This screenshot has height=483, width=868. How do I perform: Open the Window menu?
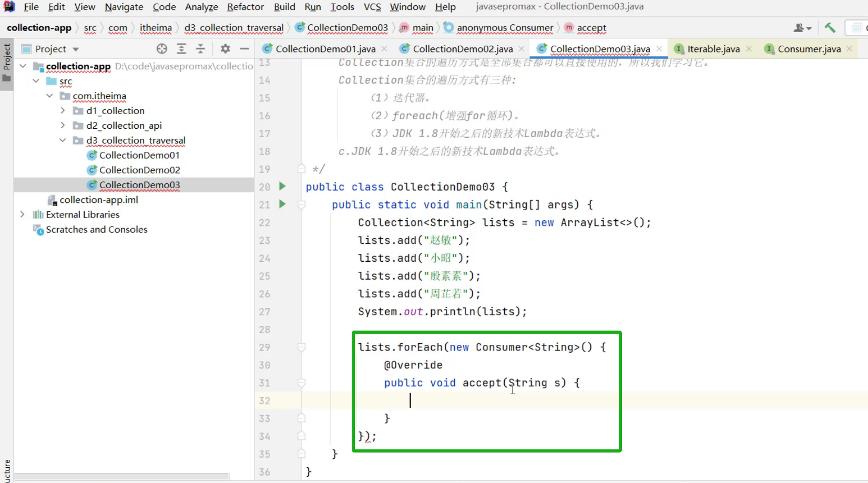407,7
